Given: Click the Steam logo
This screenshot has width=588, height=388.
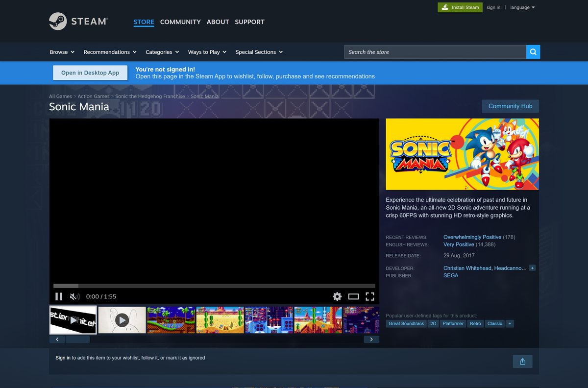Looking at the screenshot, I should [78, 22].
